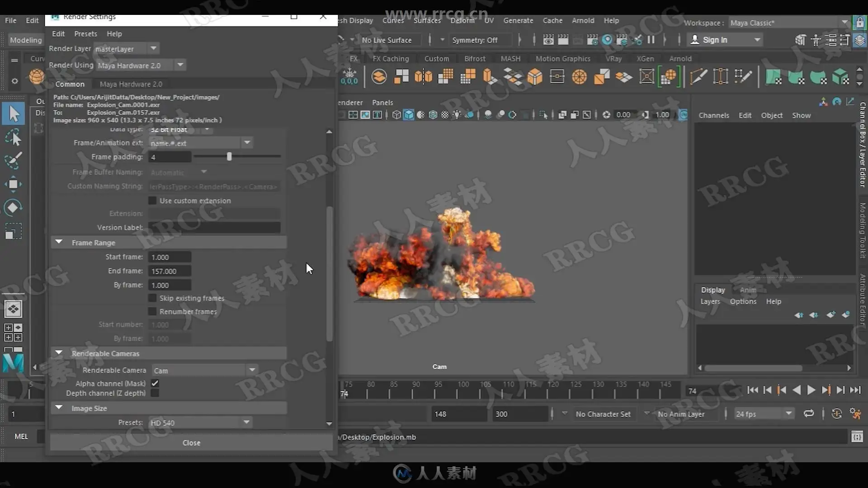The height and width of the screenshot is (488, 868).
Task: Enable Skip existing frames checkbox
Action: pos(153,298)
